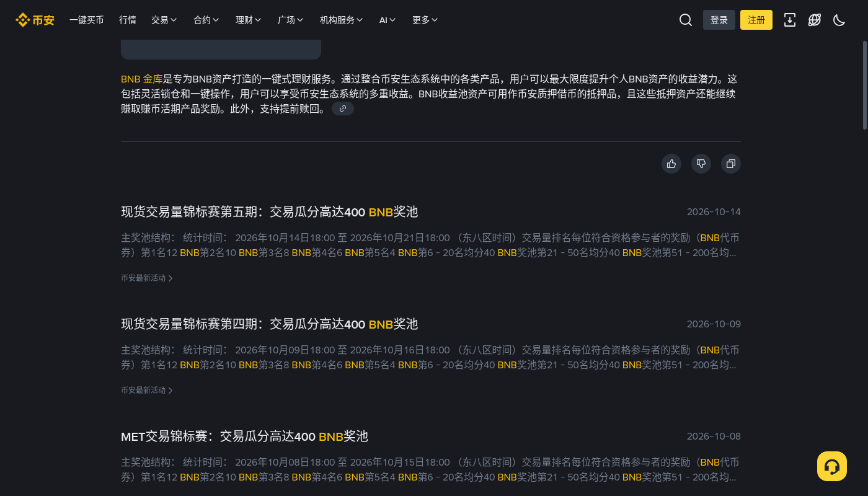Open the BNB 金库 link
868x496 pixels.
point(142,79)
